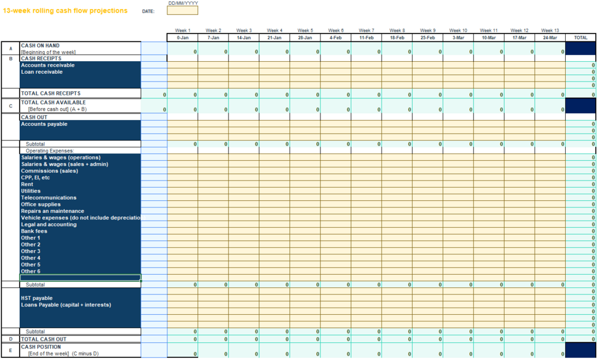Viewport: 603px width, 364px height.
Task: Click the 'Other 4' expense label
Action: (x=31, y=258)
